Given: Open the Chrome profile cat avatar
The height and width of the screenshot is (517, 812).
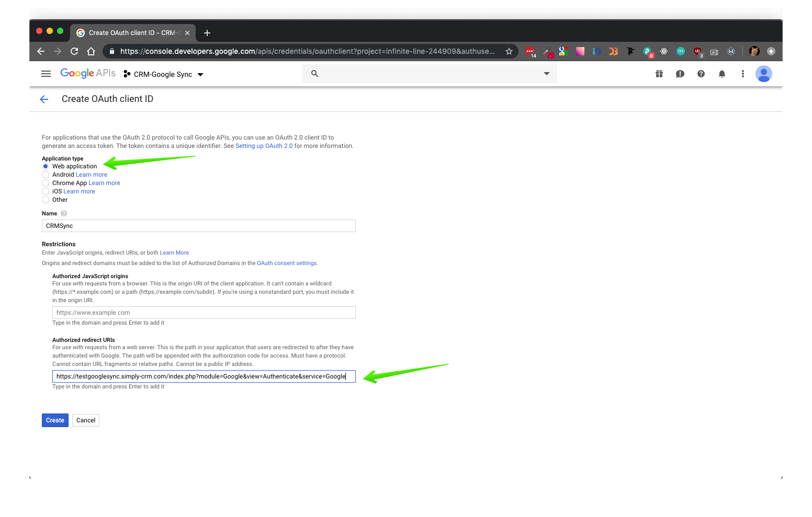Looking at the screenshot, I should (754, 51).
